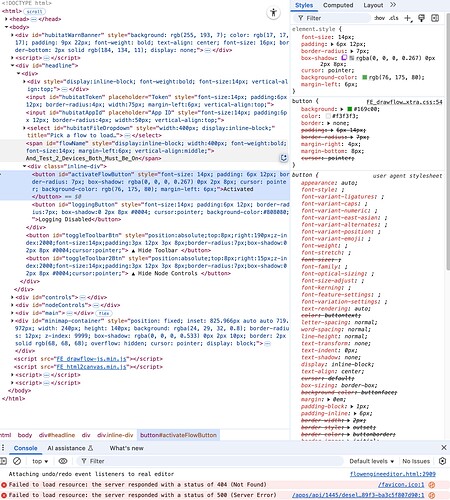This screenshot has width=450, height=500.
Task: Open /favicon.ico:1 error link
Action: point(402,485)
